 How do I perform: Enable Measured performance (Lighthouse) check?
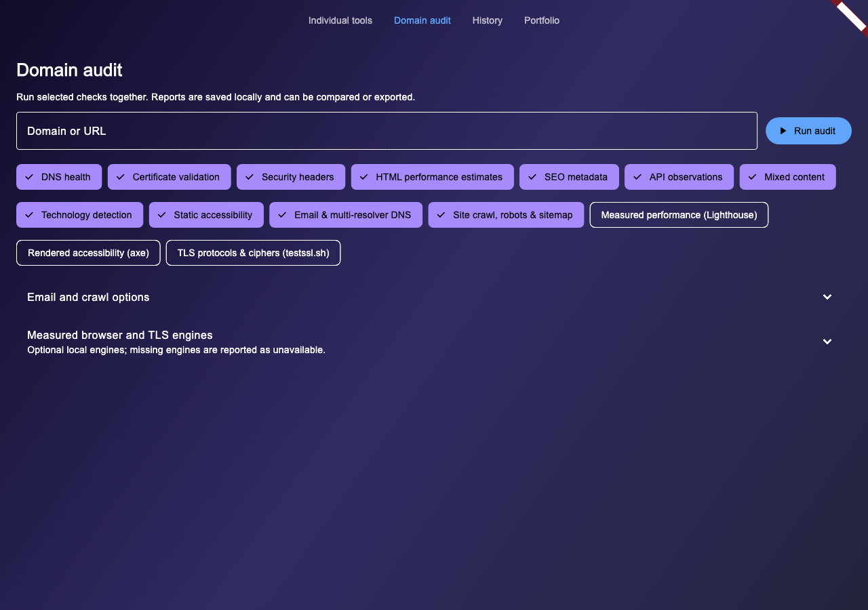[679, 215]
